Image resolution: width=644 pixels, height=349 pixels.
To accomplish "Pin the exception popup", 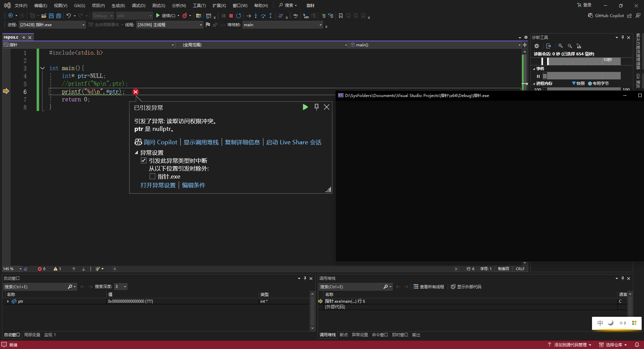I will coord(316,107).
